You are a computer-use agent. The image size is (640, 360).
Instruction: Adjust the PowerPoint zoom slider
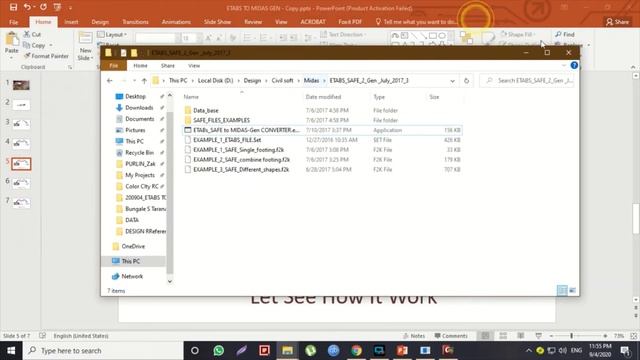pyautogui.click(x=571, y=336)
